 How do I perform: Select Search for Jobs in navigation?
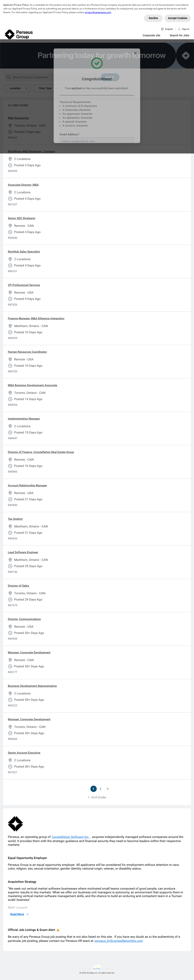tap(179, 35)
